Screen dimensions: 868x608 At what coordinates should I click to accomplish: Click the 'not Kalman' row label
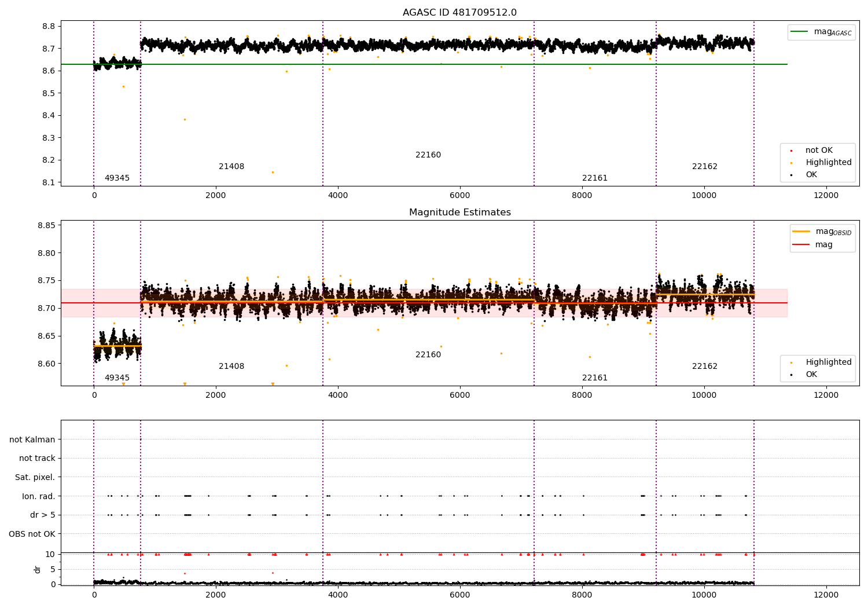[32, 439]
